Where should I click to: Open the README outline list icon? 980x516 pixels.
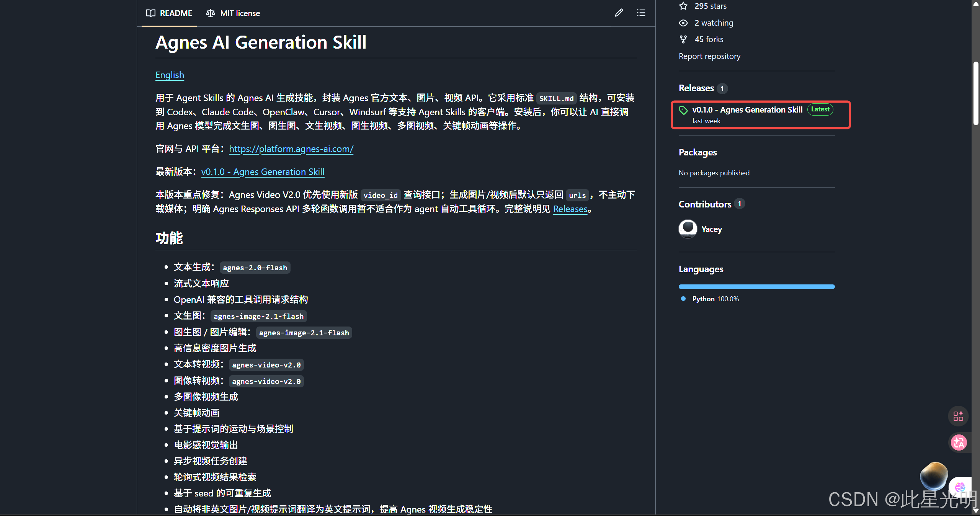pyautogui.click(x=641, y=13)
